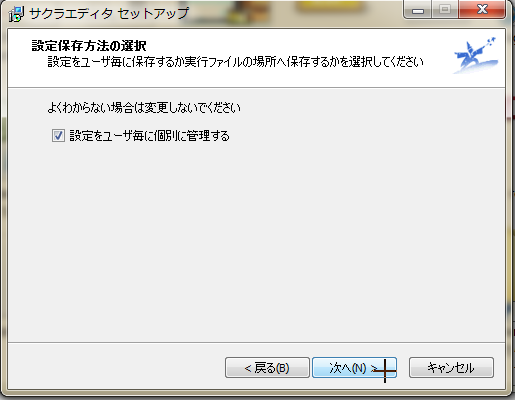Viewport: 515px width, 400px height.
Task: Click the left arrow symbol on the 戻る button
Action: [248, 368]
